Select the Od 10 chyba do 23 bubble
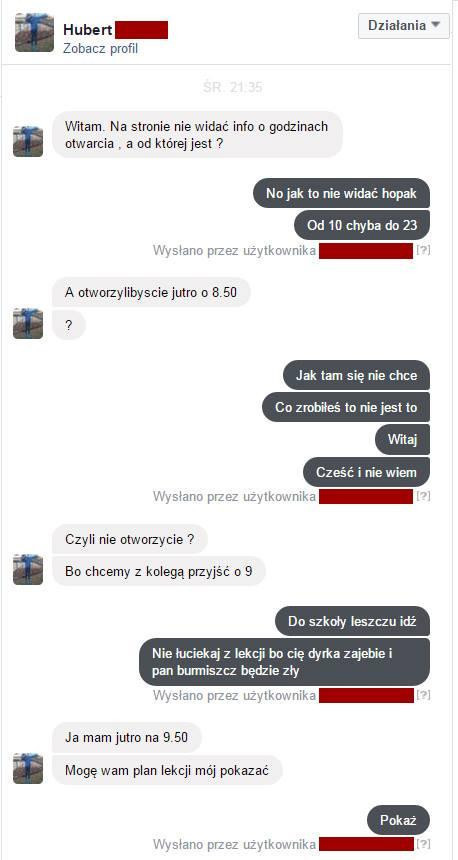The height and width of the screenshot is (860, 458). click(x=362, y=225)
